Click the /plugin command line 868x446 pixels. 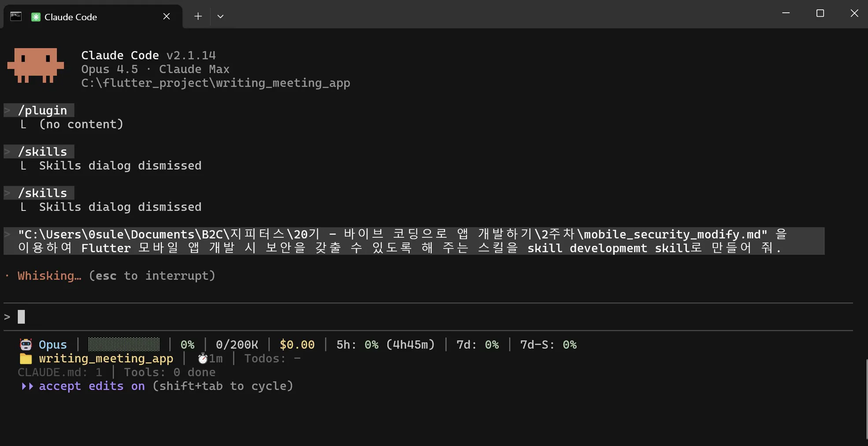tap(39, 110)
